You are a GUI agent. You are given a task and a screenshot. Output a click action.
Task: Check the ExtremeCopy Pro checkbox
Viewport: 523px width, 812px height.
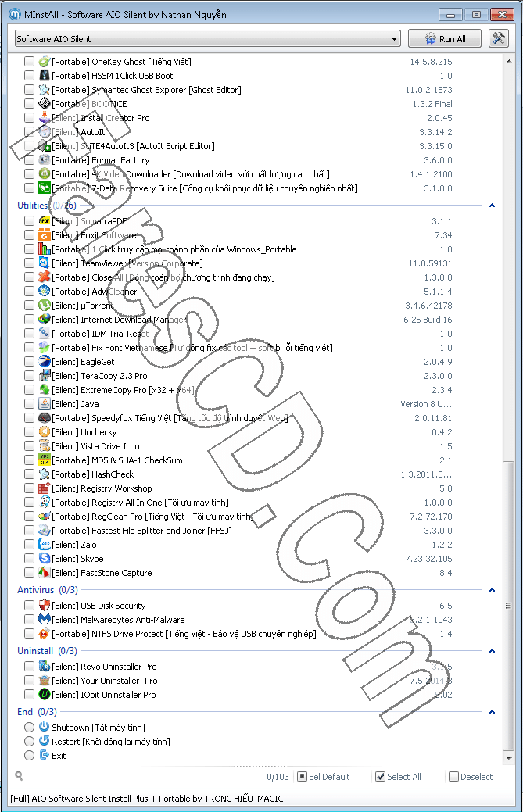coord(30,390)
